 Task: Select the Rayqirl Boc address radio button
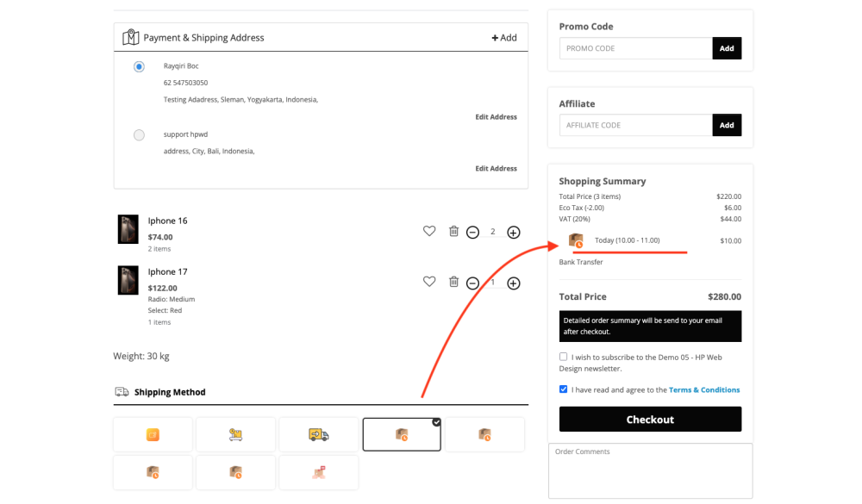coord(139,67)
